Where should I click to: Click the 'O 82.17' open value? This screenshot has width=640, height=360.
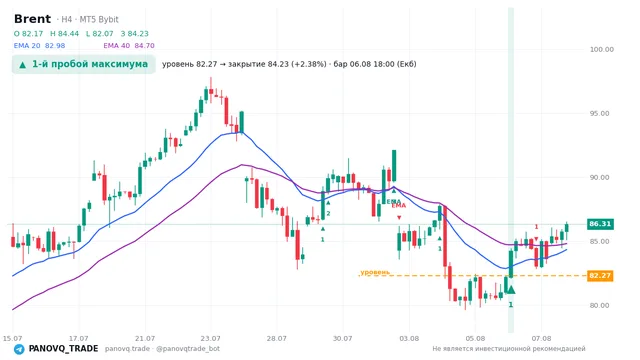(28, 34)
